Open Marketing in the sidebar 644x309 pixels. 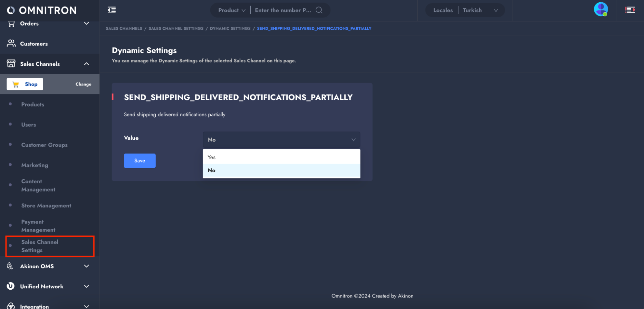pyautogui.click(x=34, y=165)
